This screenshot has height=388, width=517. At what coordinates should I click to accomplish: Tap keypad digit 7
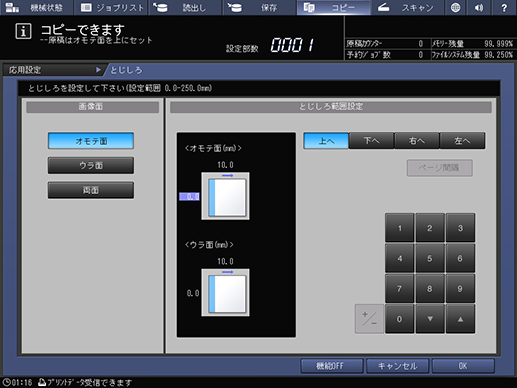(400, 289)
